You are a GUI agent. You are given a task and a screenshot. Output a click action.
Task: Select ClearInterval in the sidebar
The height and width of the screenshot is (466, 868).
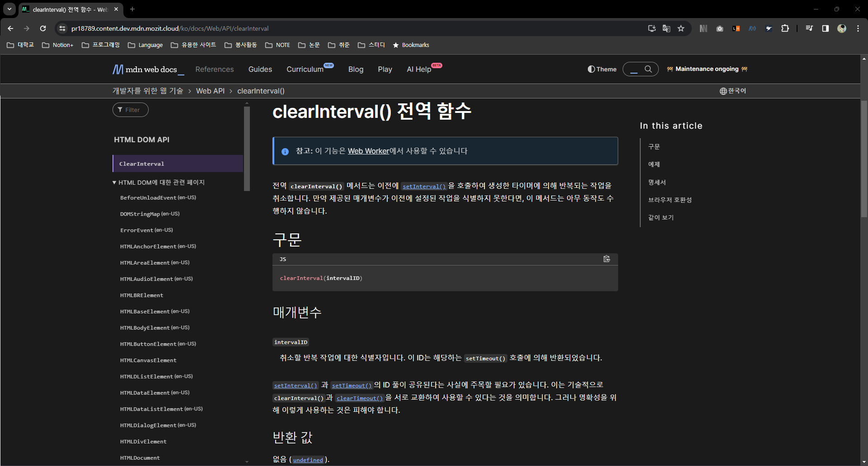pyautogui.click(x=178, y=163)
